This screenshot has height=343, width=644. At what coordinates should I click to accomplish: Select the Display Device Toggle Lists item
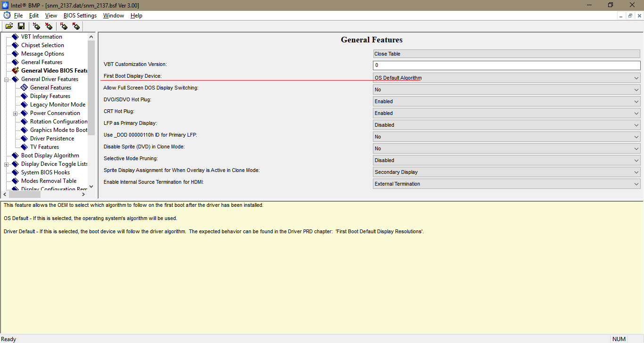(54, 164)
